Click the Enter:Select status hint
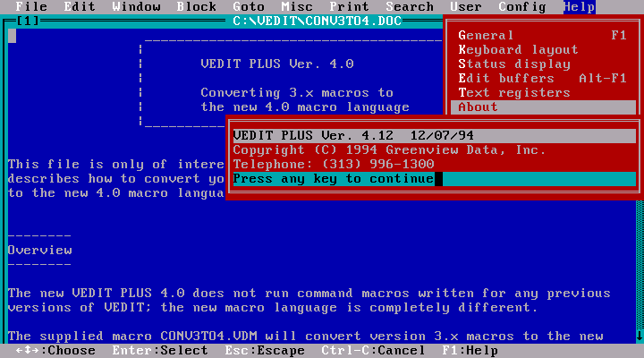This screenshot has width=644, height=358. [x=160, y=351]
